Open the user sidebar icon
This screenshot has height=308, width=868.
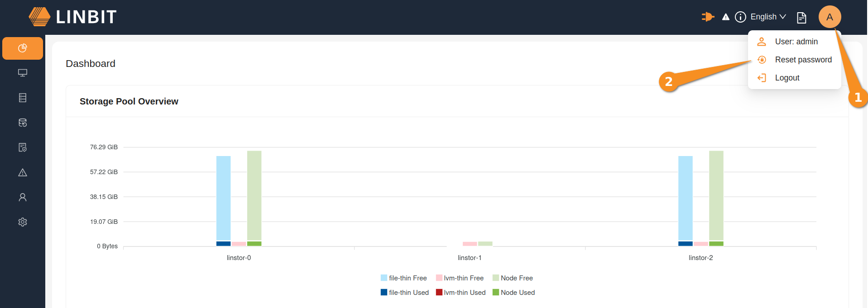click(23, 197)
